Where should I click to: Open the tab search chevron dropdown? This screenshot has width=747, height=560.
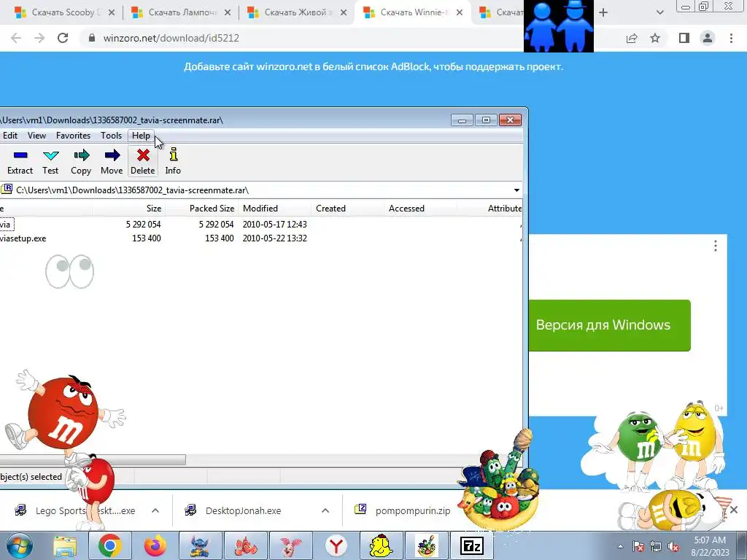[659, 13]
